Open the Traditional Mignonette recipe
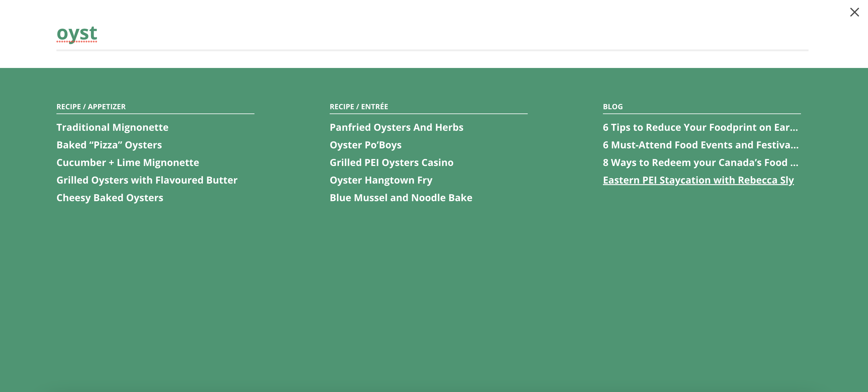 [x=112, y=127]
